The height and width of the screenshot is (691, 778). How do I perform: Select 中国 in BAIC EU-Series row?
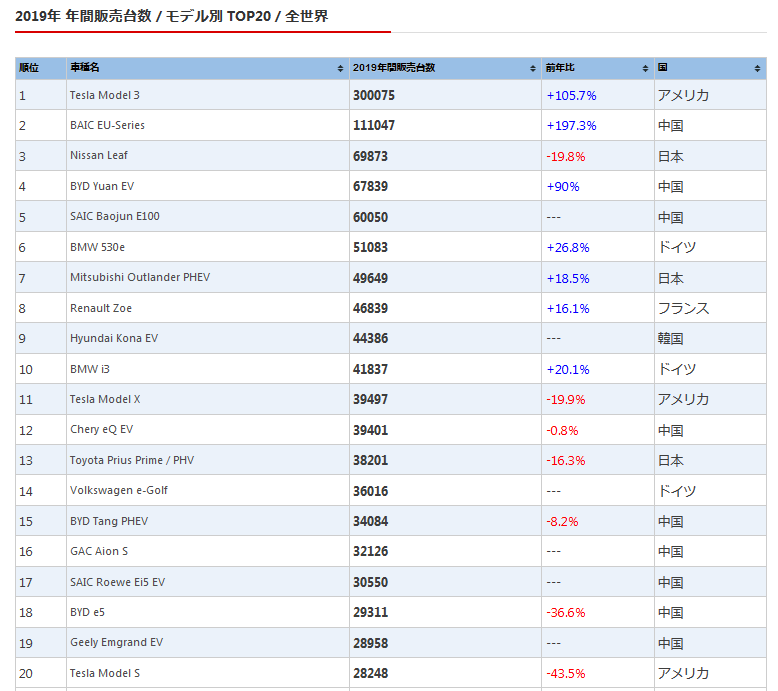click(671, 126)
